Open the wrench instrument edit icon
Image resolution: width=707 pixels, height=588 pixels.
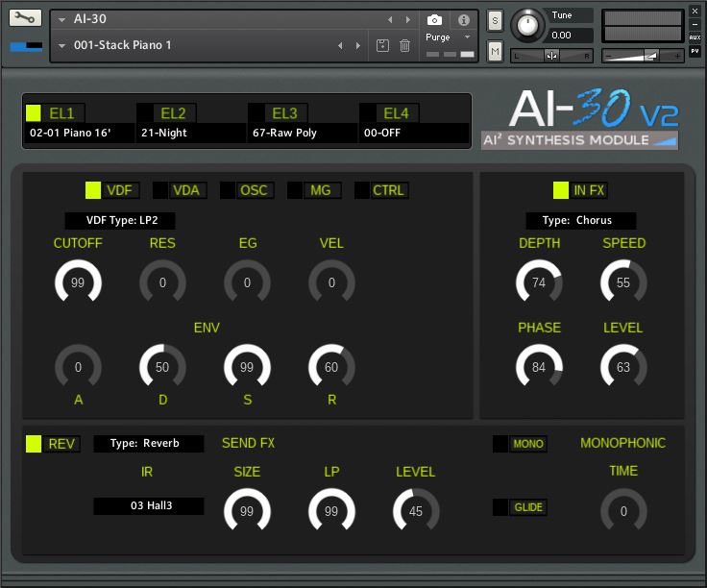pos(25,18)
